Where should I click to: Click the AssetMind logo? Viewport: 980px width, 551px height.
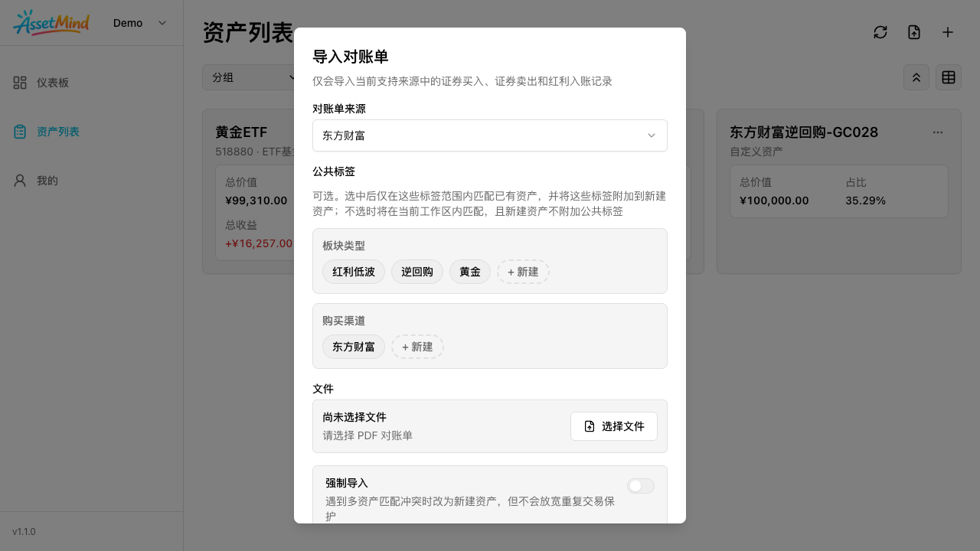point(51,23)
